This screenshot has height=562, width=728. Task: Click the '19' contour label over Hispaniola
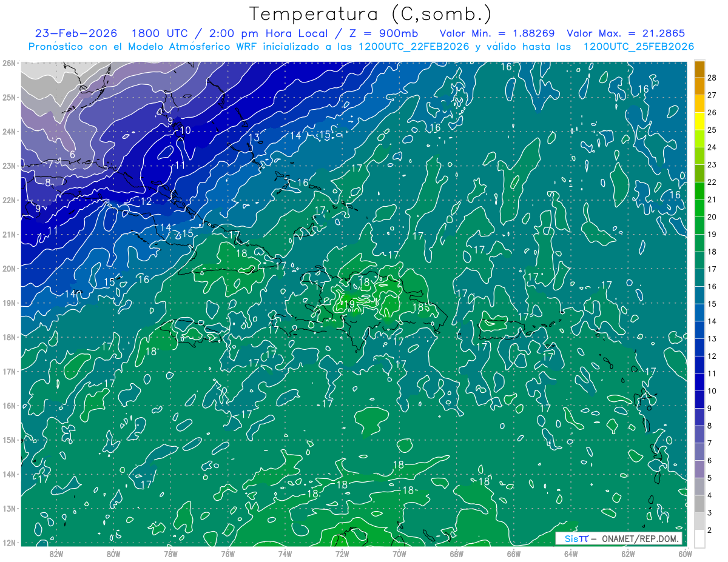[349, 304]
